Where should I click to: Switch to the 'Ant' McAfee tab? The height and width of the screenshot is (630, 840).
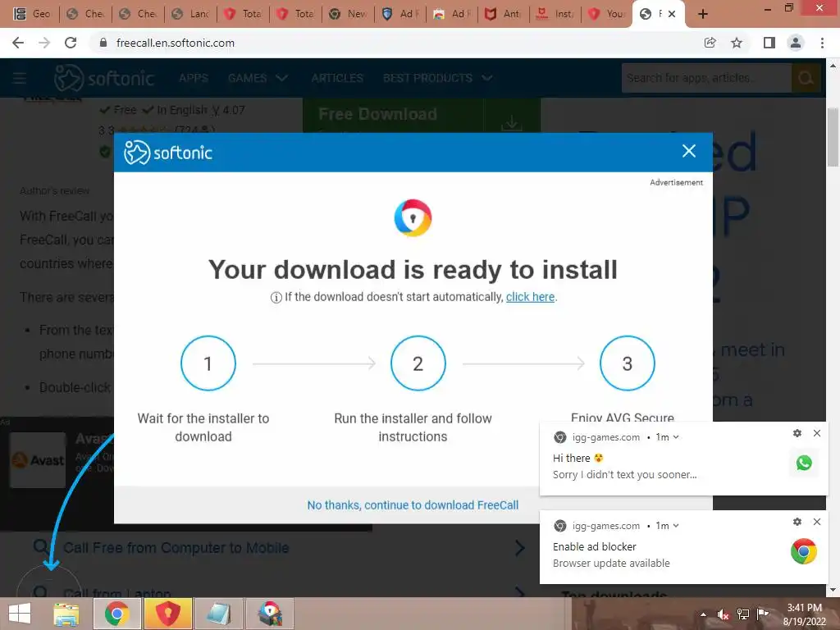click(x=504, y=14)
